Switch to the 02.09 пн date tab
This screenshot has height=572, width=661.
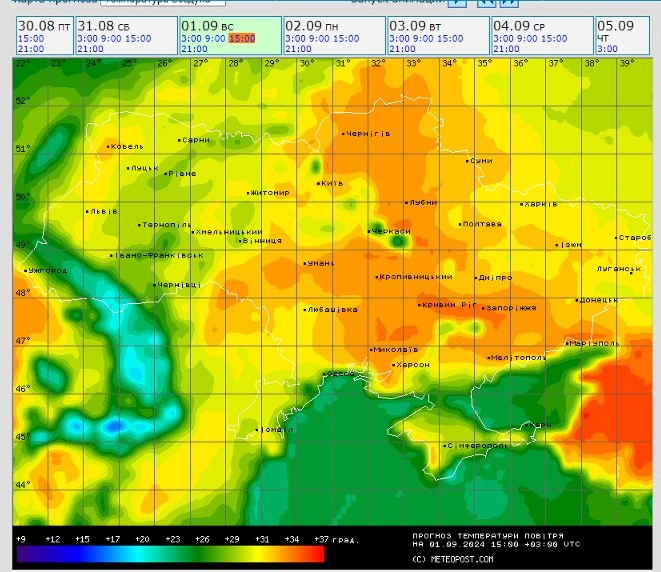tap(310, 24)
